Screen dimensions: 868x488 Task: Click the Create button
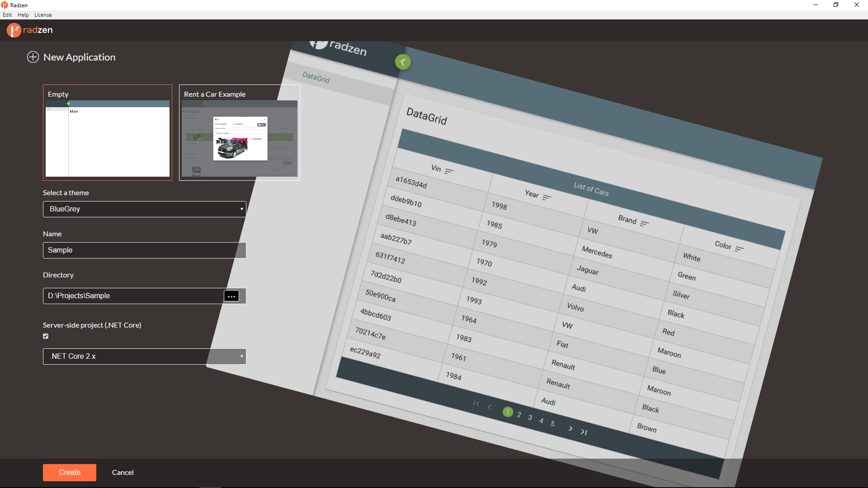(70, 471)
